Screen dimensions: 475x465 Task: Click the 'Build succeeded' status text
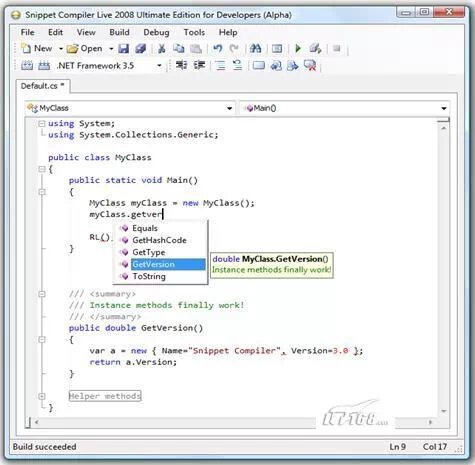(x=45, y=447)
